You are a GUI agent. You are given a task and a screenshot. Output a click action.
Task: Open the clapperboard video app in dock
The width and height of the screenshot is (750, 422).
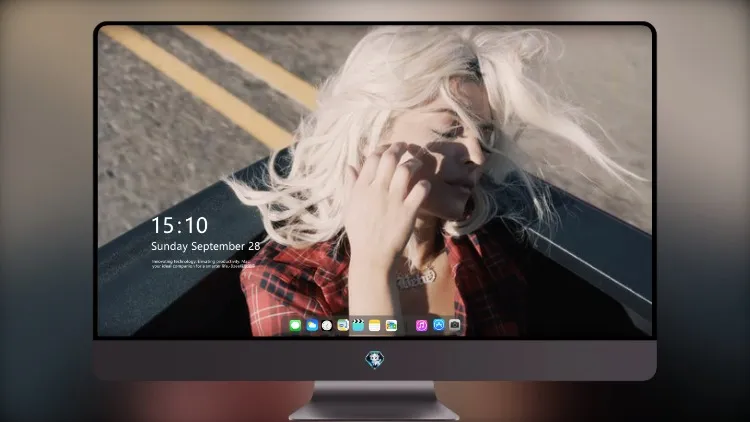[x=358, y=326]
